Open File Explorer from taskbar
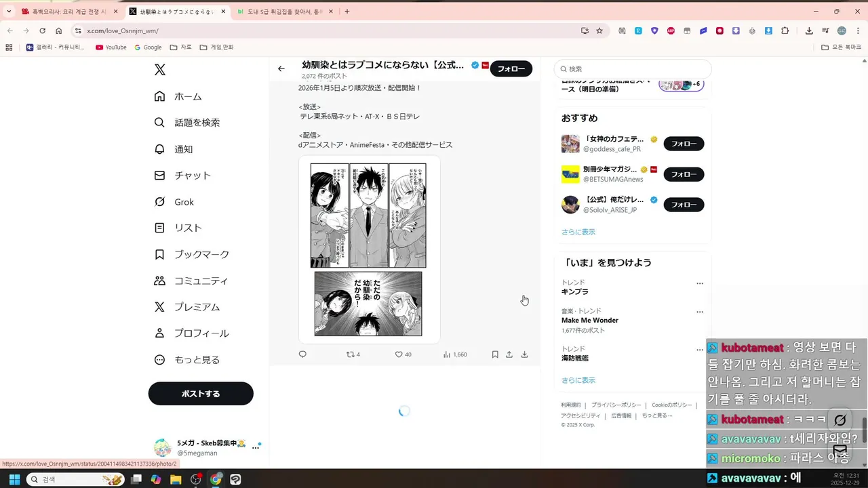 pyautogui.click(x=176, y=479)
